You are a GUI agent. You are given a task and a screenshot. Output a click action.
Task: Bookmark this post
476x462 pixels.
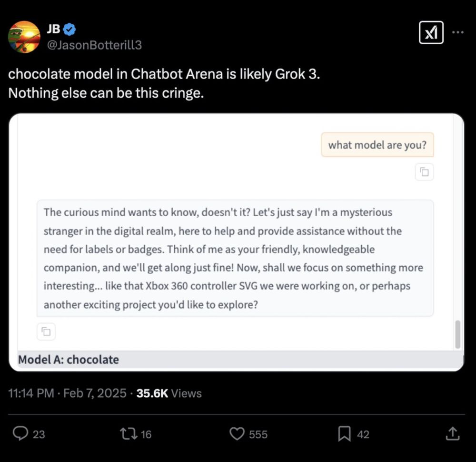point(345,434)
